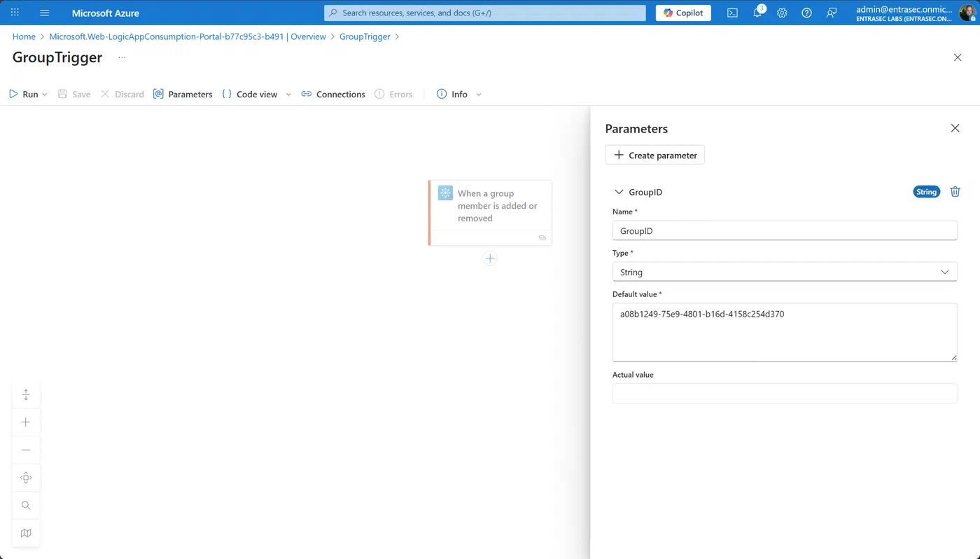Screen dimensions: 980x559
Task: Click the Create parameter button
Action: coord(654,155)
